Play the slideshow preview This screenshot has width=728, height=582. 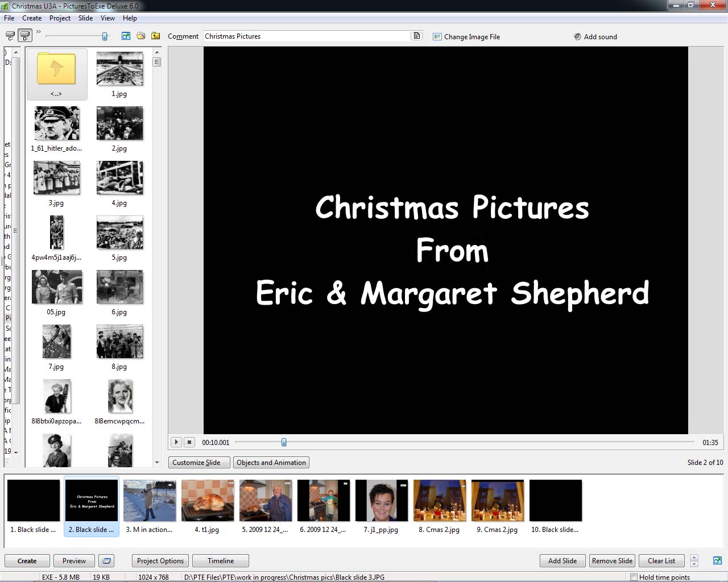pos(176,442)
